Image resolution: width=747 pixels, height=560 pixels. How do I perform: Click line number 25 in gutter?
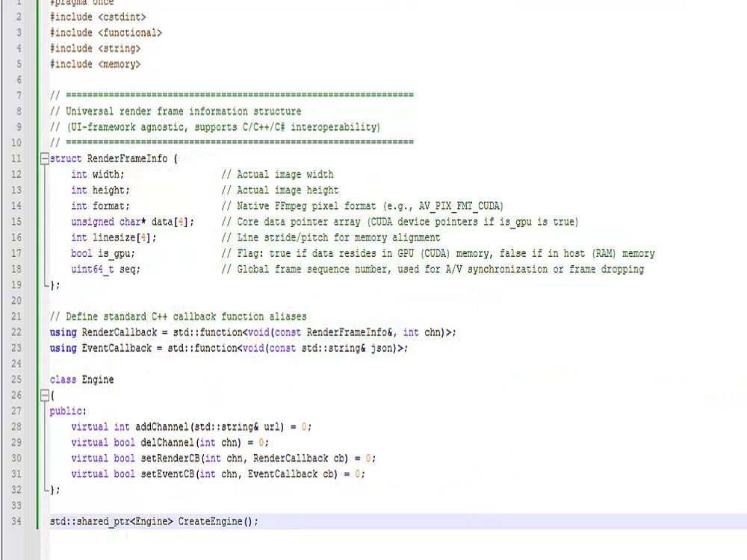click(x=16, y=379)
